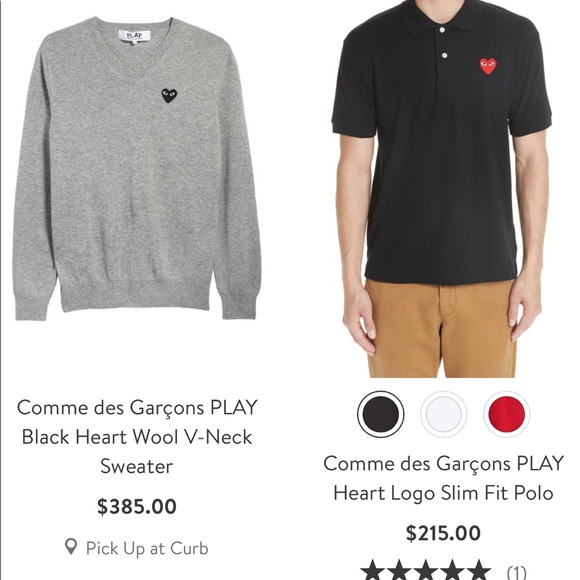Click the first star of polo rating
Viewport: 580px width, 580px height.
coord(373,570)
